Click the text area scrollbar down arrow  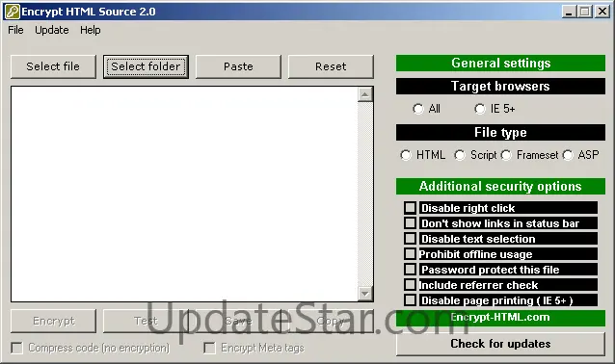(365, 294)
